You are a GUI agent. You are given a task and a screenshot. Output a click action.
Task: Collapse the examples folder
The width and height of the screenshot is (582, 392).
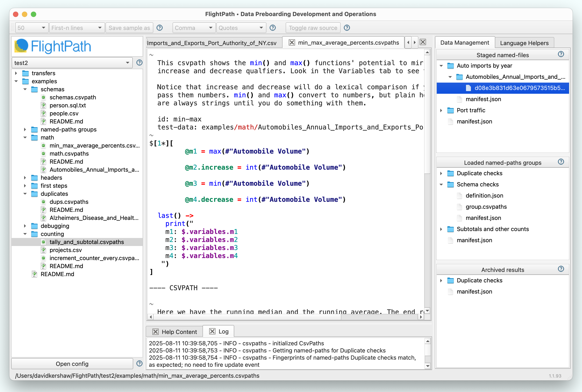point(16,81)
